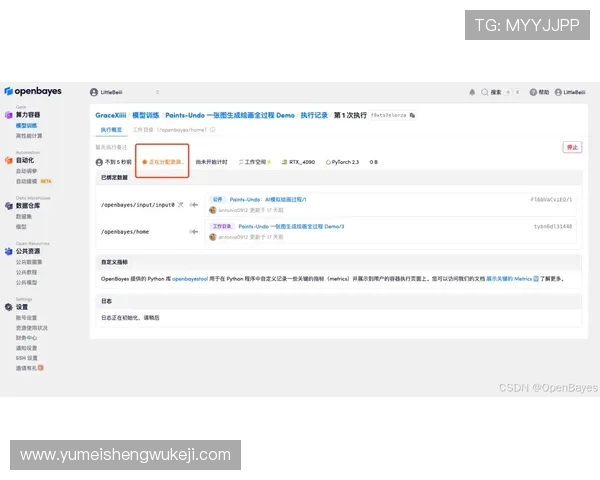Open 高性能计算 in the sidebar
The width and height of the screenshot is (600, 480).
pyautogui.click(x=29, y=136)
